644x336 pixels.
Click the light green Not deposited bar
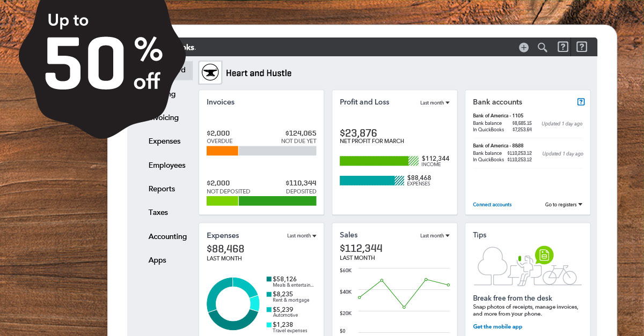(222, 201)
